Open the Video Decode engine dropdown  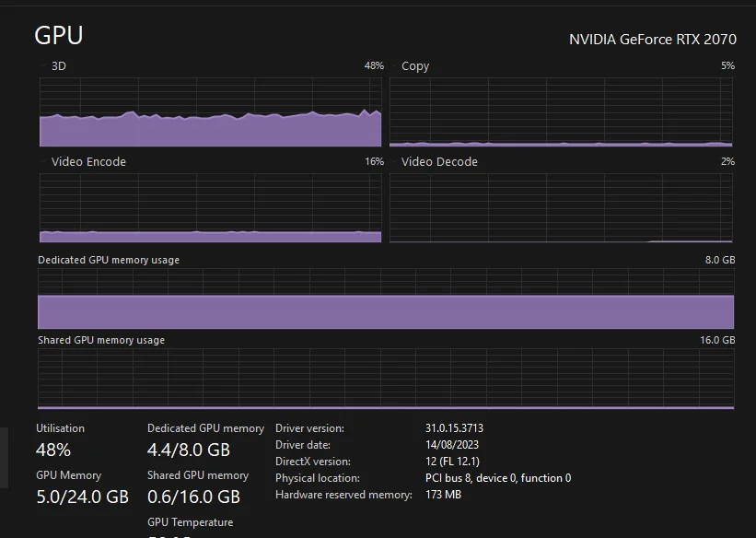click(434, 161)
